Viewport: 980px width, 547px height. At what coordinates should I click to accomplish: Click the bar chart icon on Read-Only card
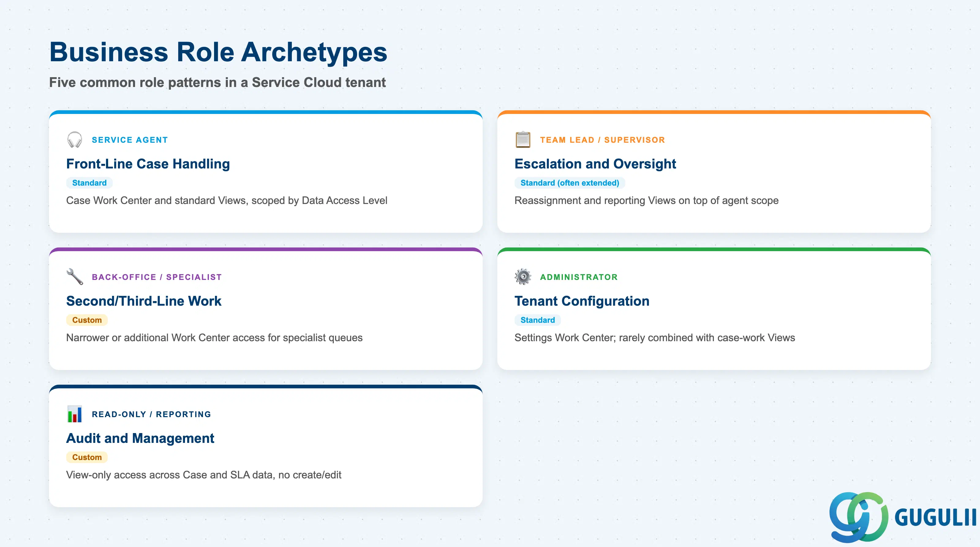74,414
